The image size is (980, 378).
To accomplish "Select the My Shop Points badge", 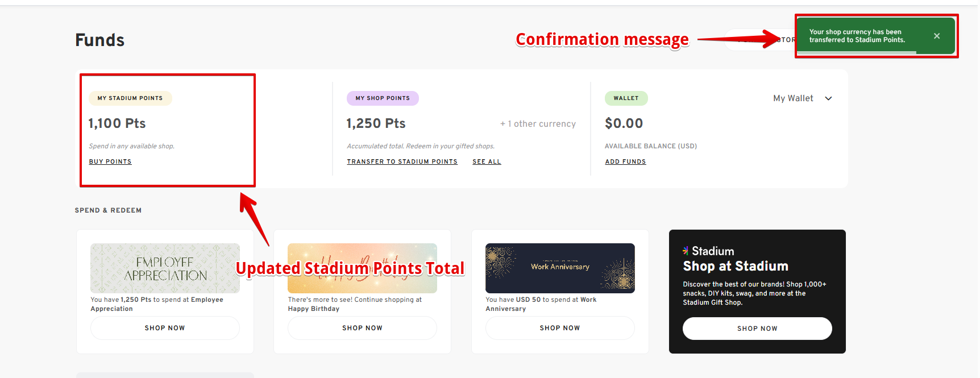I will point(383,98).
